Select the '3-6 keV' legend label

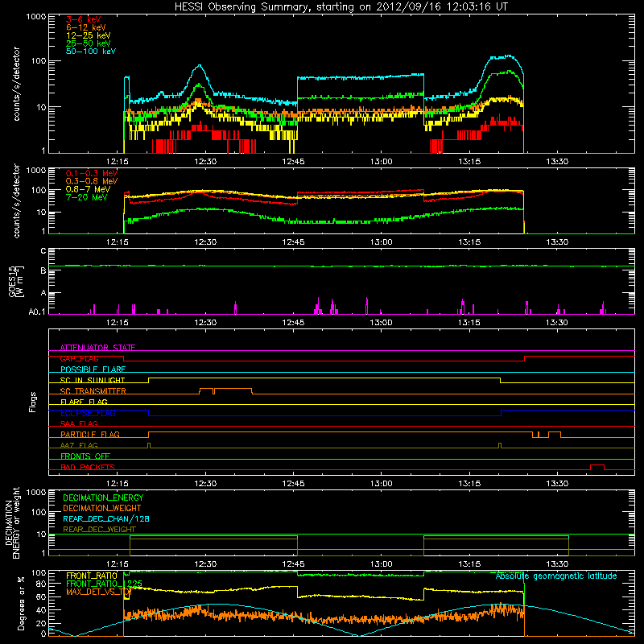pyautogui.click(x=84, y=19)
